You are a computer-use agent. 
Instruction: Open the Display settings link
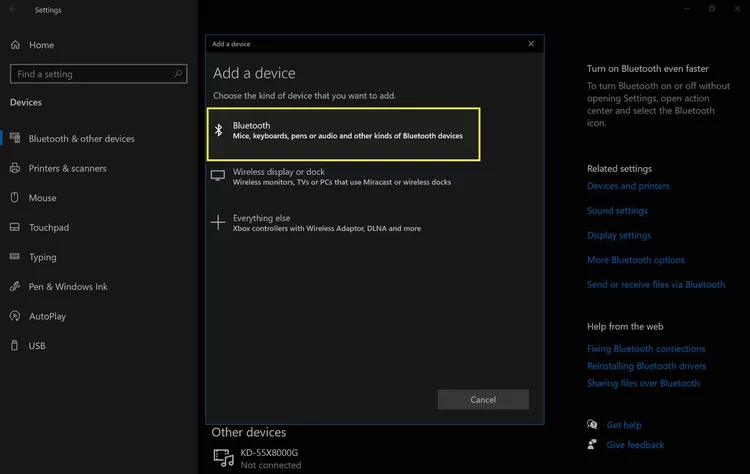click(x=619, y=235)
